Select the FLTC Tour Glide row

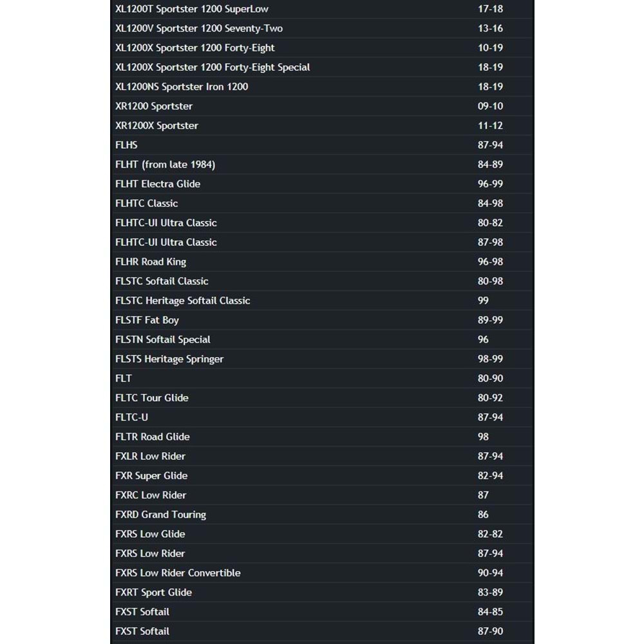click(x=322, y=398)
